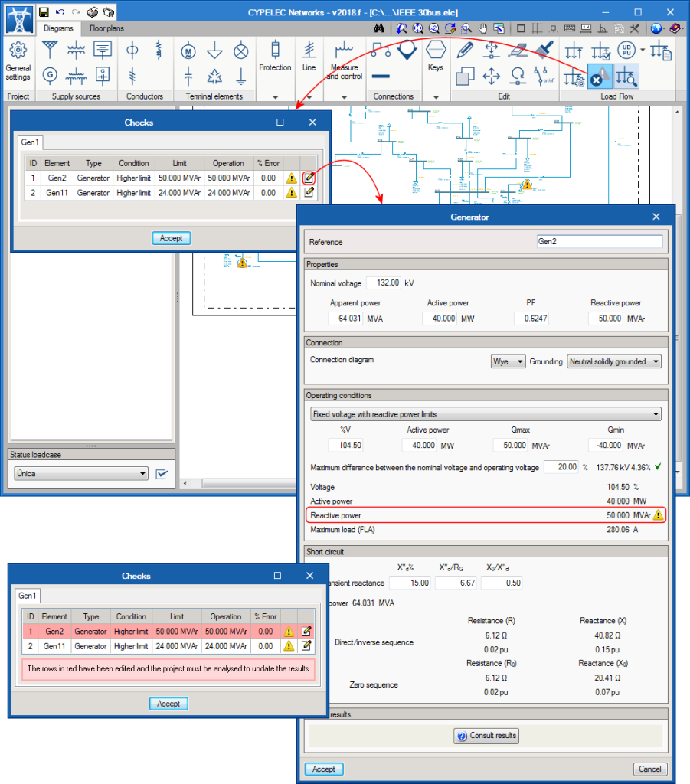Open the Única loadcase dropdown
The width and height of the screenshot is (690, 784).
point(81,473)
